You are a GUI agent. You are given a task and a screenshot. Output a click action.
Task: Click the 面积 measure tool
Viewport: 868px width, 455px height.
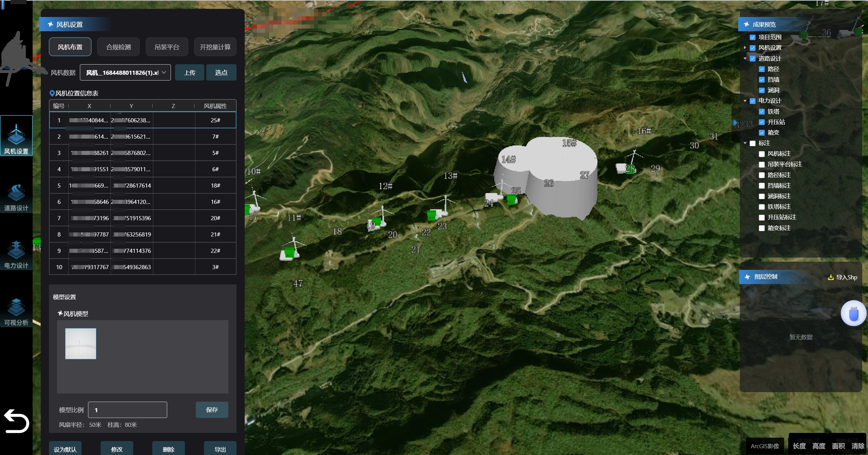[838, 446]
